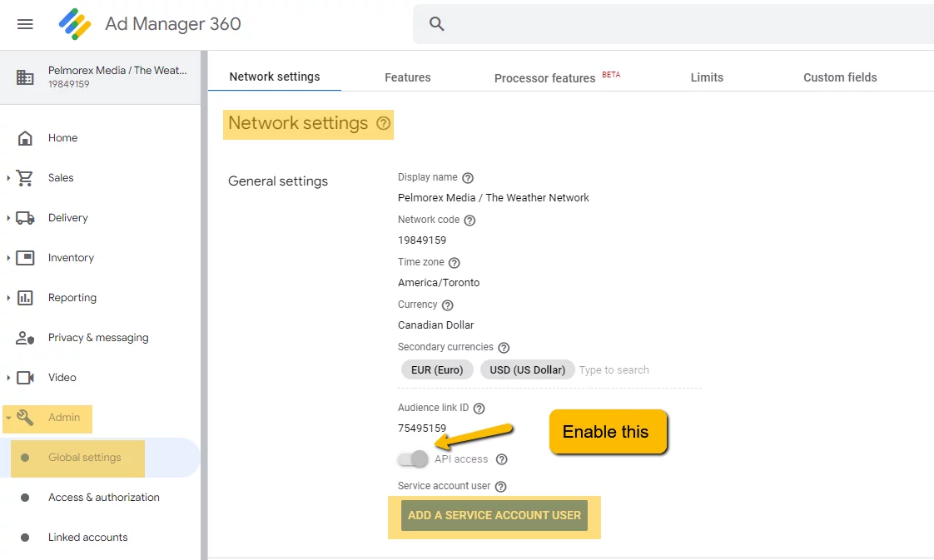Open the Processor features BETA tab

pyautogui.click(x=557, y=77)
